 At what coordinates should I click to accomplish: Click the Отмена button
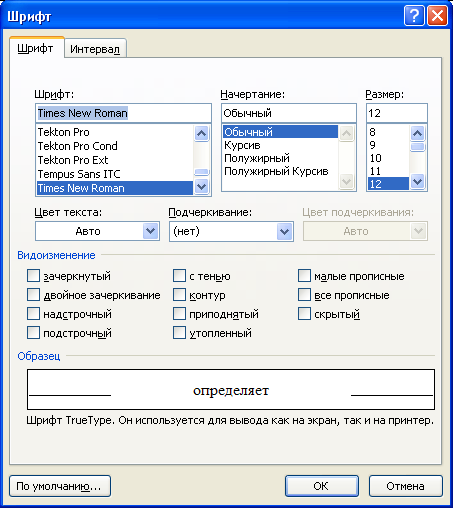coord(406,486)
